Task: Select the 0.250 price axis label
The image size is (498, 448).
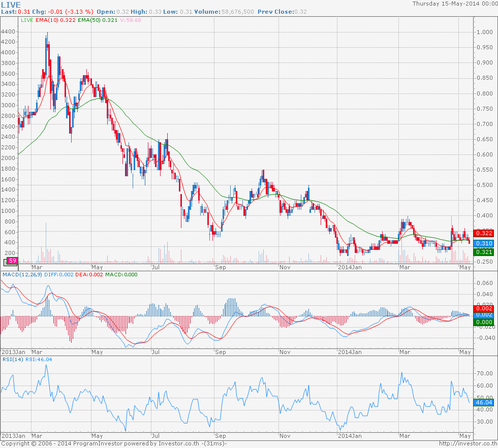Action: 485,262
